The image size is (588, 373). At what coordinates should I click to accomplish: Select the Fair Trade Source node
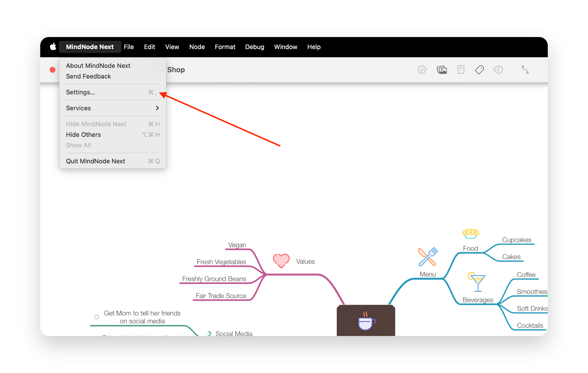pyautogui.click(x=221, y=296)
